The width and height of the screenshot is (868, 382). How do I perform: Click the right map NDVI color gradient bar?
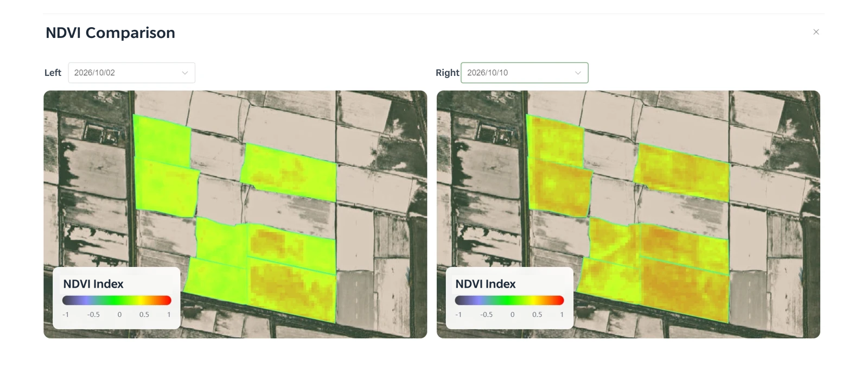[x=509, y=300]
